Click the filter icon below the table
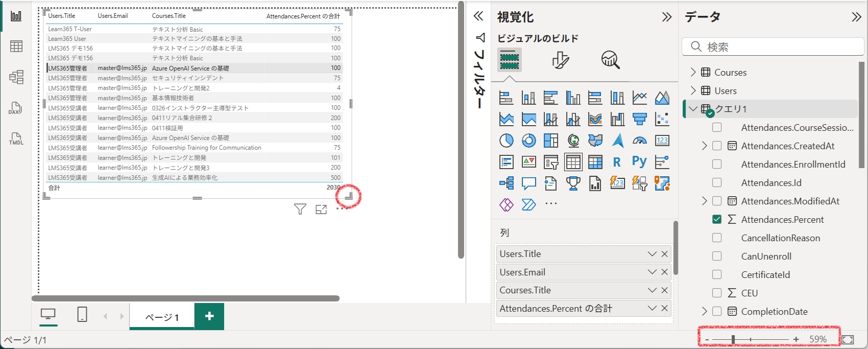The width and height of the screenshot is (868, 349). pos(300,209)
